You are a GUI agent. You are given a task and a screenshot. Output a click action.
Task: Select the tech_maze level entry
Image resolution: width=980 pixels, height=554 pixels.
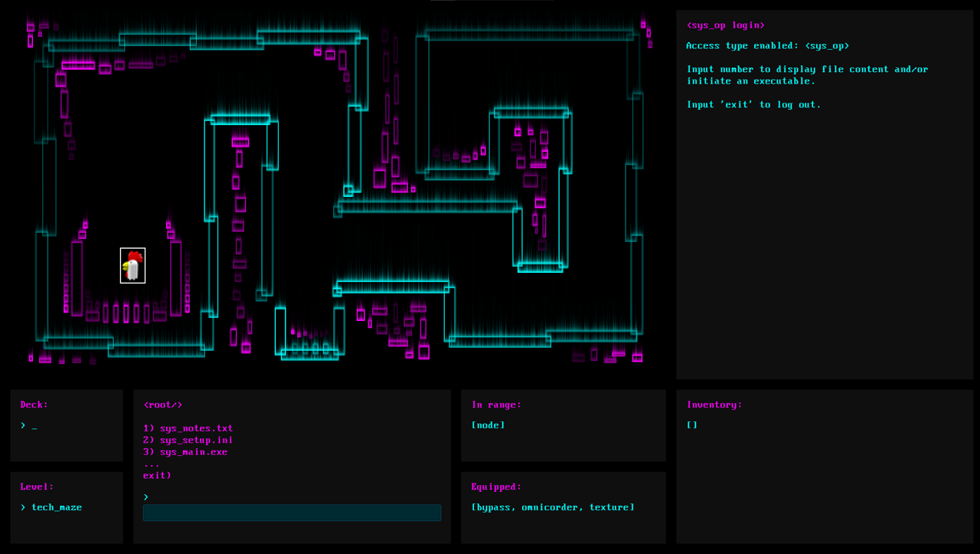(56, 507)
